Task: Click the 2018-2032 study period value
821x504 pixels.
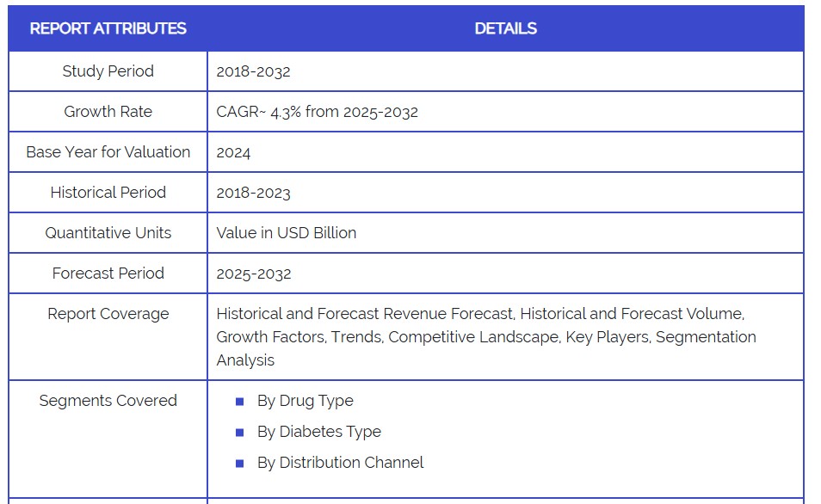Action: click(253, 71)
